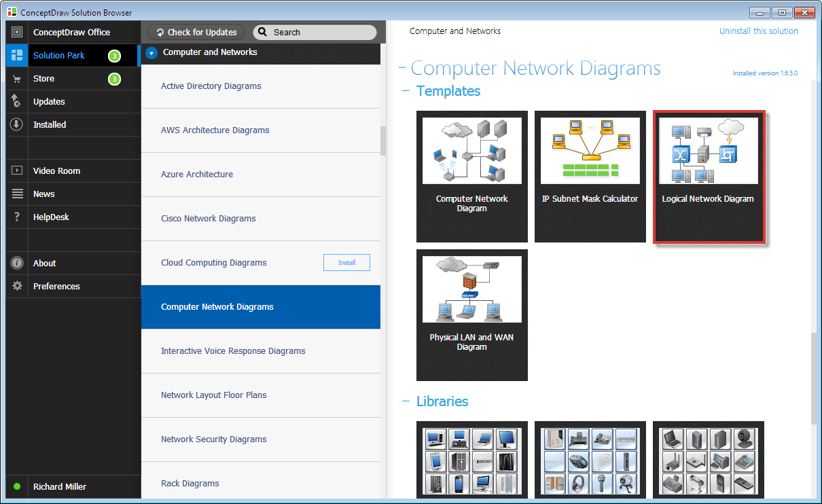Open HelpDesk
Viewport: 822px width, 504px height.
73,217
